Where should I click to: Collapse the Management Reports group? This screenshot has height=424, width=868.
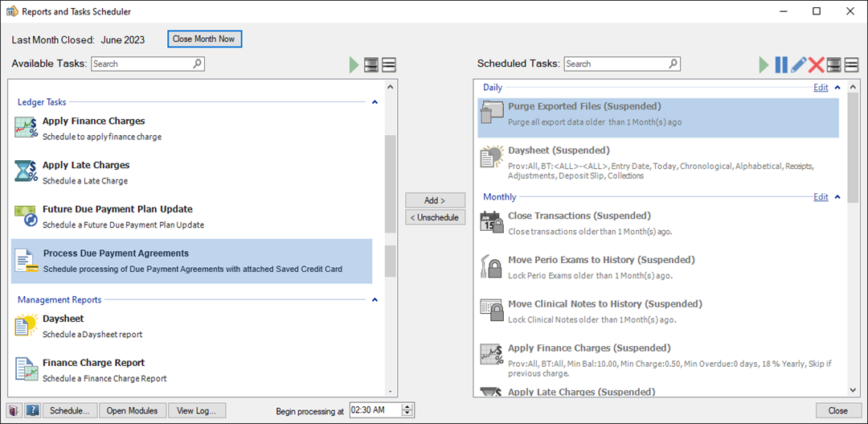(x=374, y=300)
